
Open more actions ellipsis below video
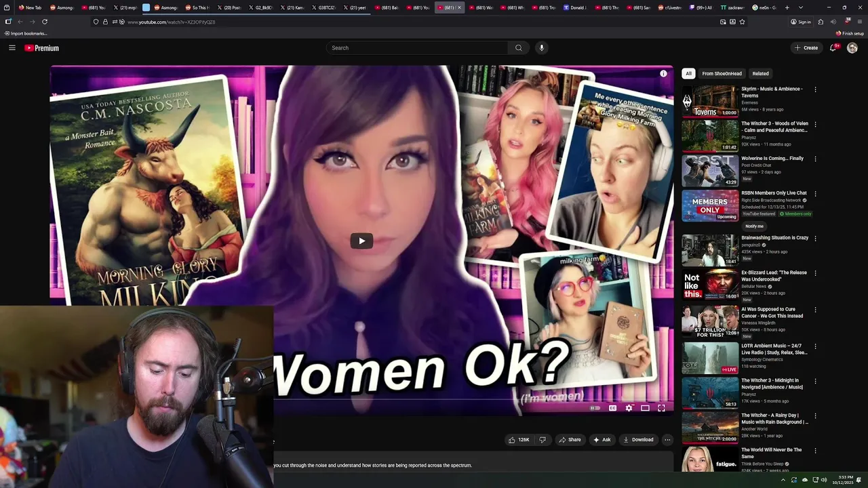(667, 440)
